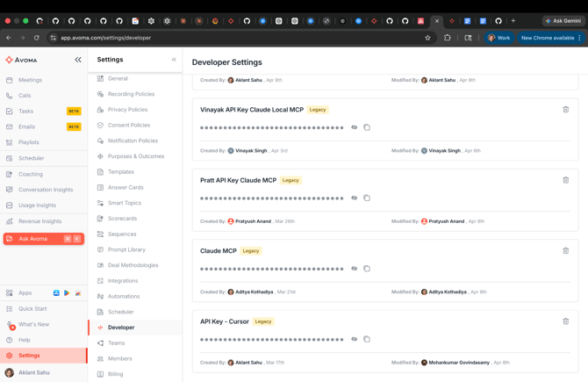Launch Ask Avoma assistant
The image size is (588, 382).
click(44, 239)
